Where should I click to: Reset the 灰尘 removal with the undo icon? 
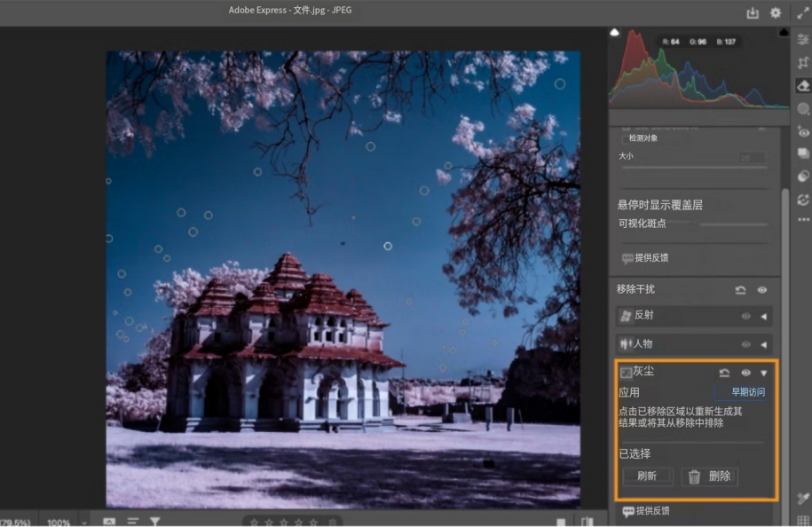[724, 374]
